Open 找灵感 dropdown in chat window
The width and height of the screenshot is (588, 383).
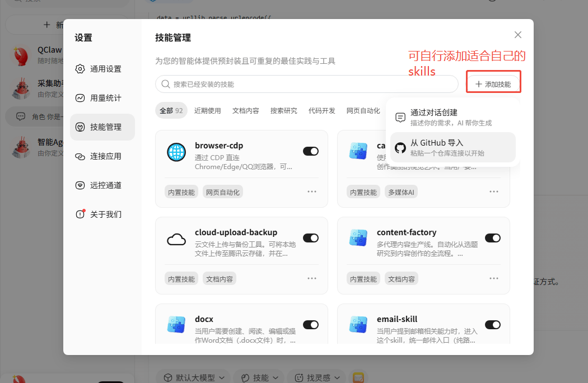[x=318, y=377]
